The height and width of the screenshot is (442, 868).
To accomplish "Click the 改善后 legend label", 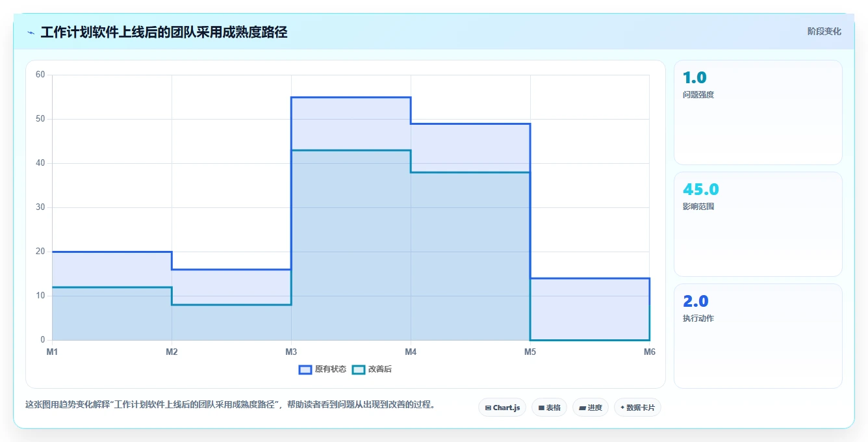I will pyautogui.click(x=380, y=369).
